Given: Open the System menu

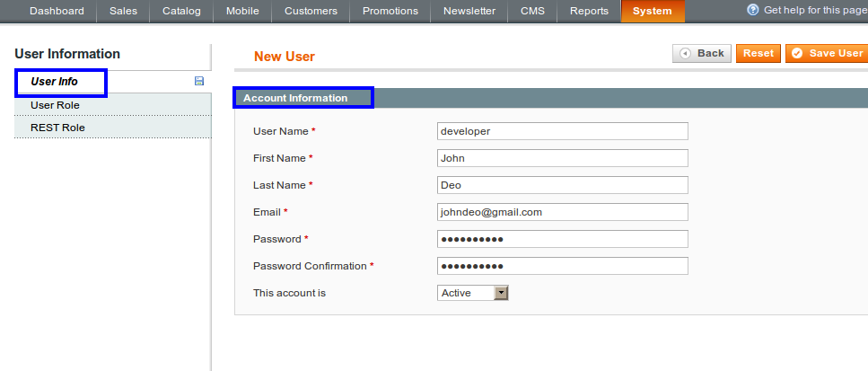Looking at the screenshot, I should click(x=652, y=12).
